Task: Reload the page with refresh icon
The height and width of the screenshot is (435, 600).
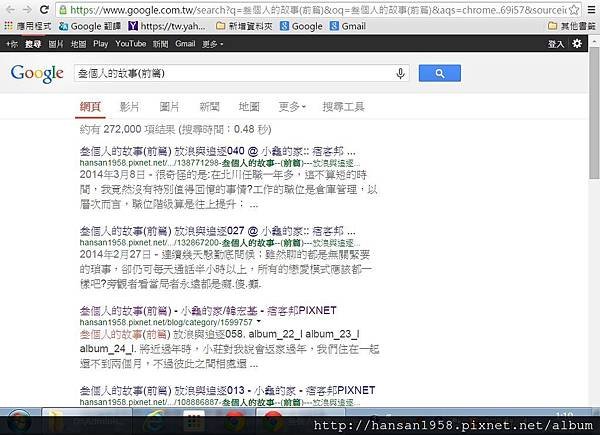Action: click(44, 9)
